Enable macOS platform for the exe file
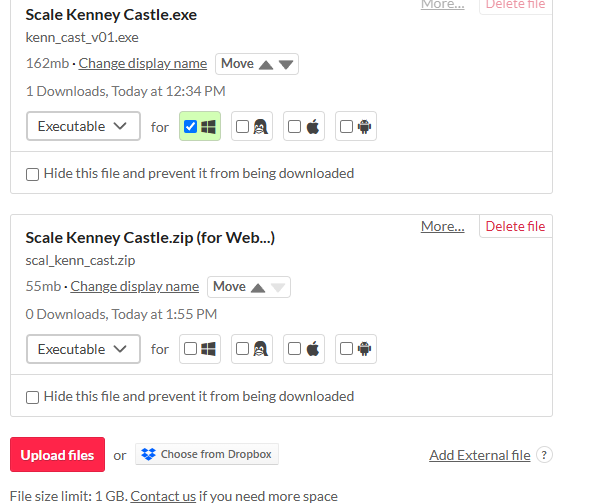The height and width of the screenshot is (503, 589). (x=294, y=127)
